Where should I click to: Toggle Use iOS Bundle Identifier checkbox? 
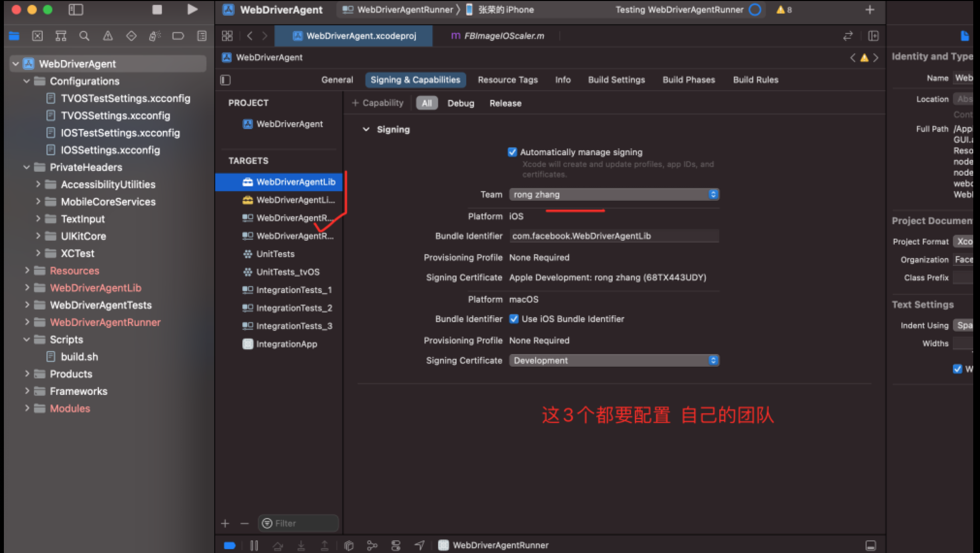pyautogui.click(x=514, y=319)
